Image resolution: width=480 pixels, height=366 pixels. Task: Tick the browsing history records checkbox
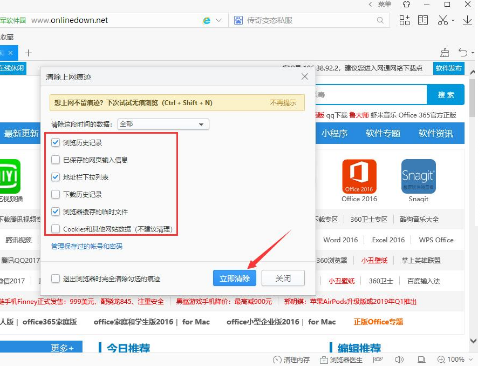(x=55, y=143)
